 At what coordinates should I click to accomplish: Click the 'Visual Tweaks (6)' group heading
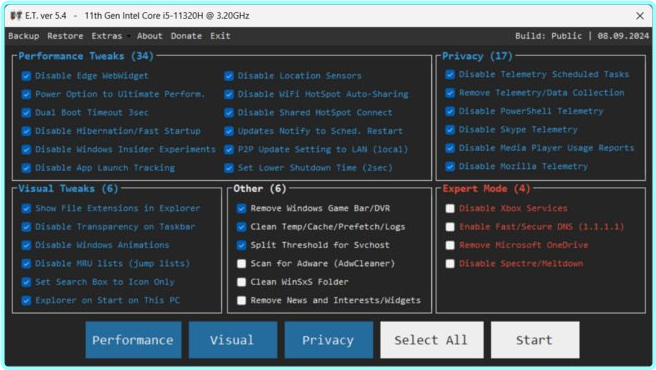(68, 189)
